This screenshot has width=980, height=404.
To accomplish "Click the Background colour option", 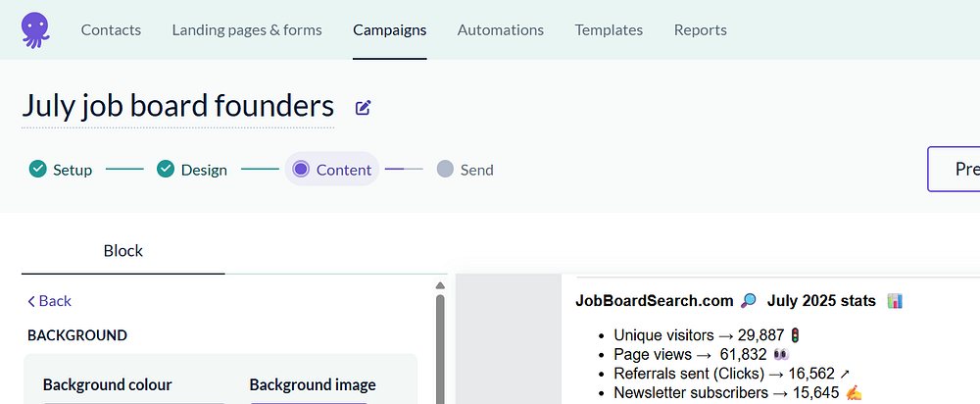I will pos(108,385).
